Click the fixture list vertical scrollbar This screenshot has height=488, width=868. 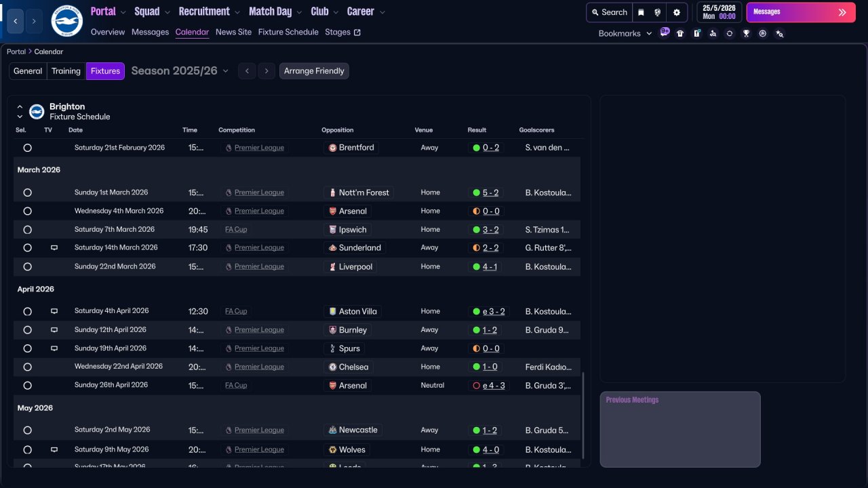pyautogui.click(x=583, y=415)
